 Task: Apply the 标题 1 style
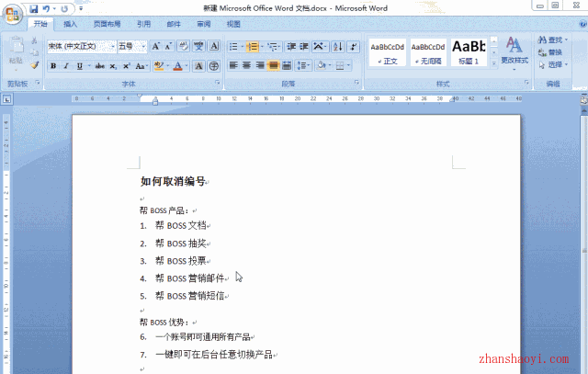click(x=469, y=52)
